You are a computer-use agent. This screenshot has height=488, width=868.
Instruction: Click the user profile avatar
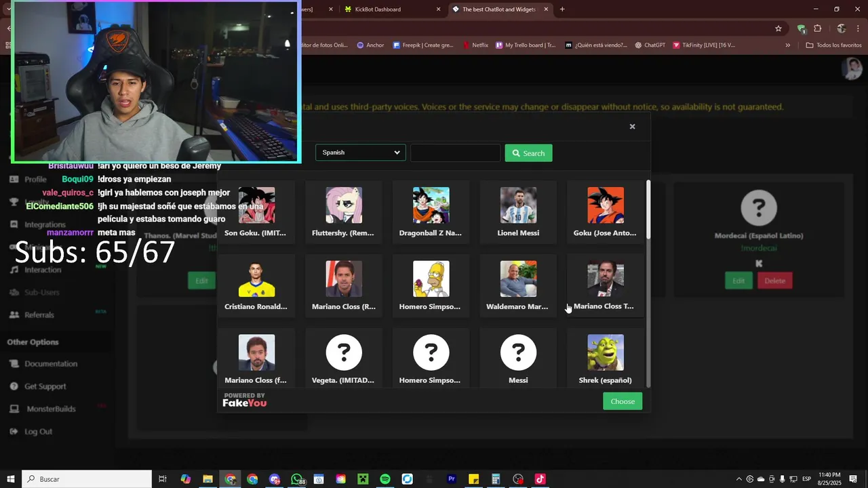coord(852,68)
